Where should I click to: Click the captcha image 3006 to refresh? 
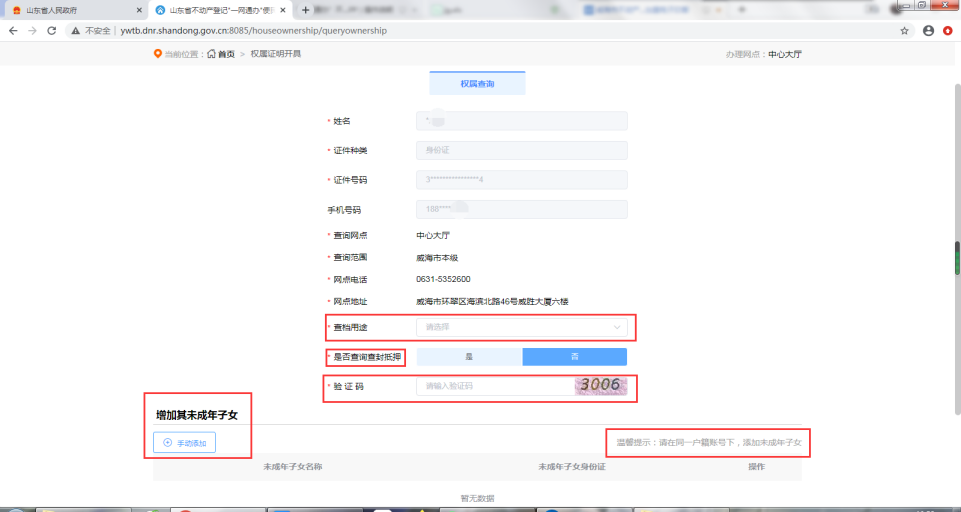coord(600,385)
